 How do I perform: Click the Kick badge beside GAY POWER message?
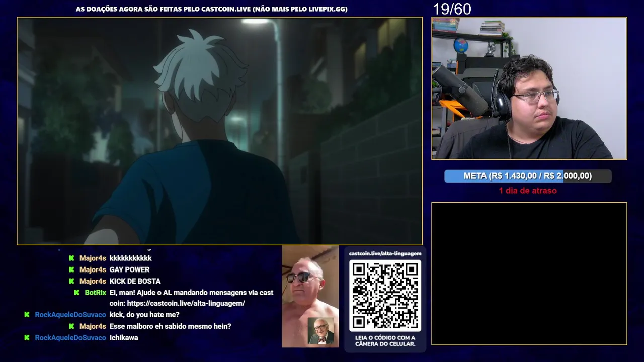(71, 269)
